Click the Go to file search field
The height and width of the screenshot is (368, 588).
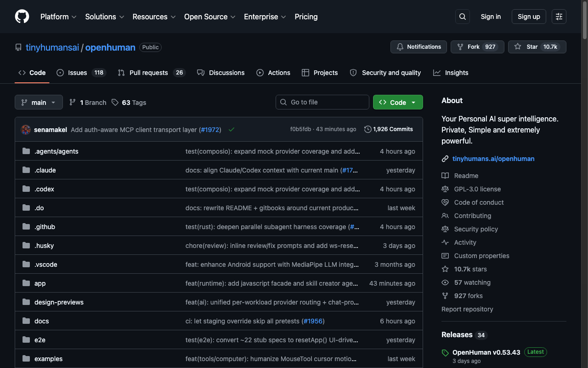tap(322, 102)
